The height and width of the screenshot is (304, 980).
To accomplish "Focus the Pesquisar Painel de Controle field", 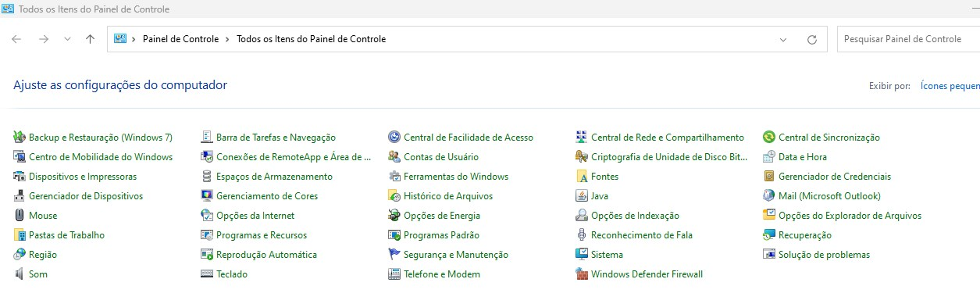I will [x=908, y=39].
